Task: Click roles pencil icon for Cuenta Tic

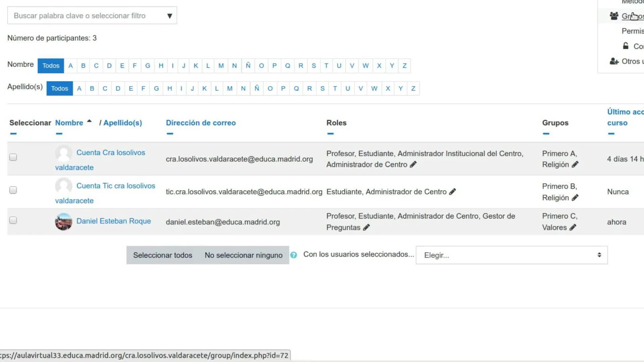Action: [452, 192]
